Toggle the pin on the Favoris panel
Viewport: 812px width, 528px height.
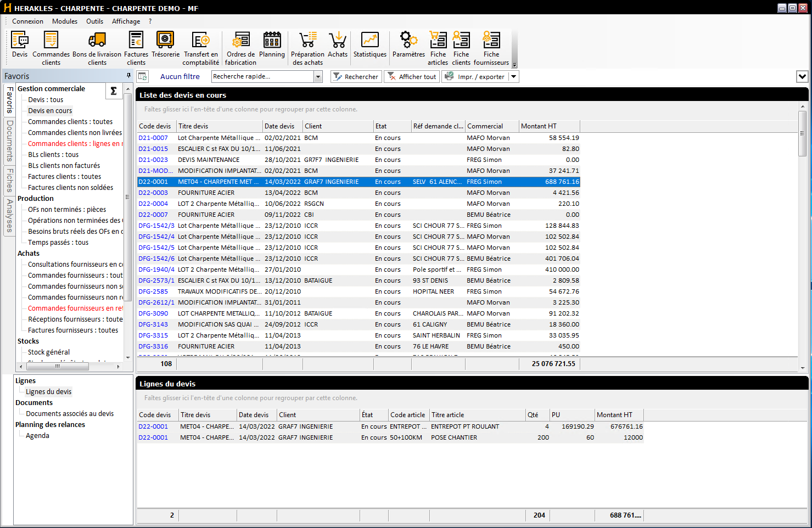[x=130, y=76]
